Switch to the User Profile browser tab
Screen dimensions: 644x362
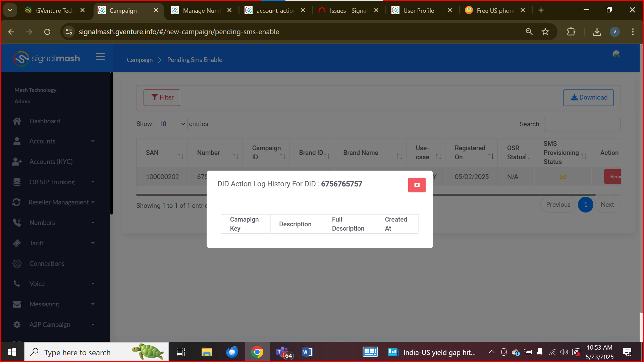click(x=418, y=10)
